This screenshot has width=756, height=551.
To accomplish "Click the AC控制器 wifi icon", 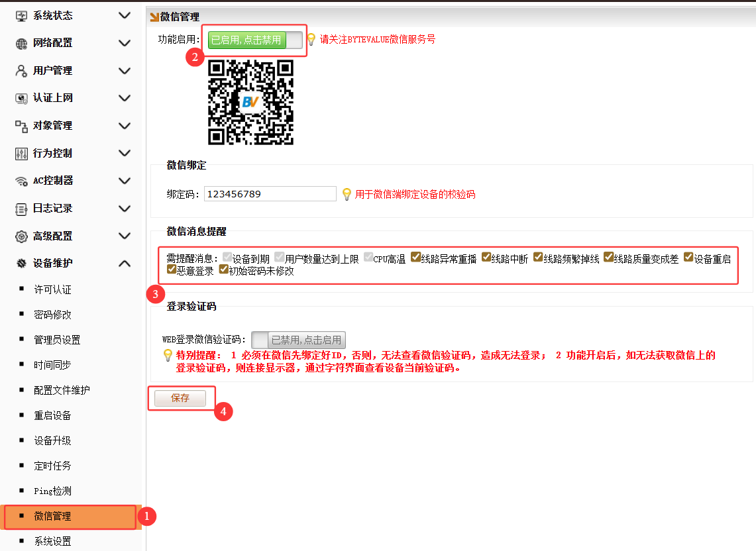I will [x=21, y=181].
